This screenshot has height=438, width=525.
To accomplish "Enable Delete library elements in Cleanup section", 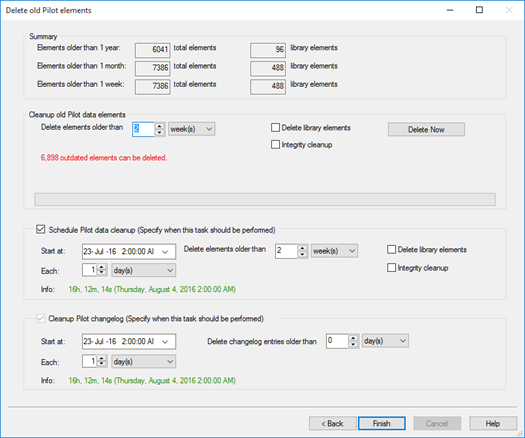I will point(275,128).
